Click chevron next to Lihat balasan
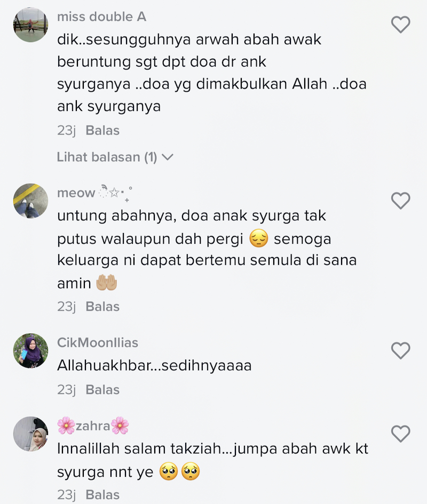Image resolution: width=427 pixels, height=504 pixels. coord(167,157)
